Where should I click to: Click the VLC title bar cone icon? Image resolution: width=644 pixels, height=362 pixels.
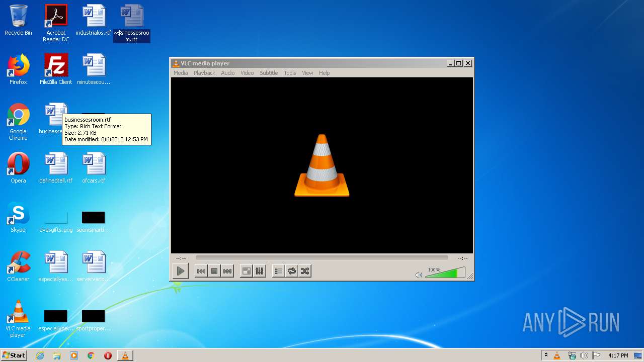[x=176, y=63]
